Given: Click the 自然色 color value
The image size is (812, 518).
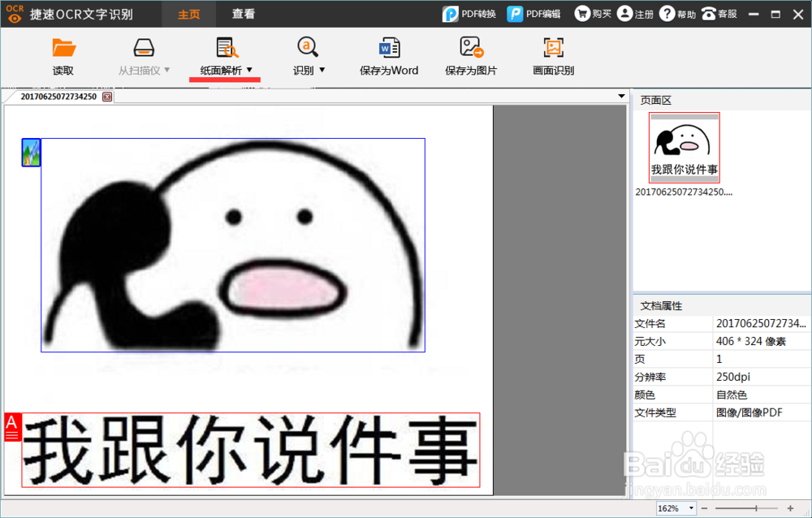Looking at the screenshot, I should click(x=732, y=395).
